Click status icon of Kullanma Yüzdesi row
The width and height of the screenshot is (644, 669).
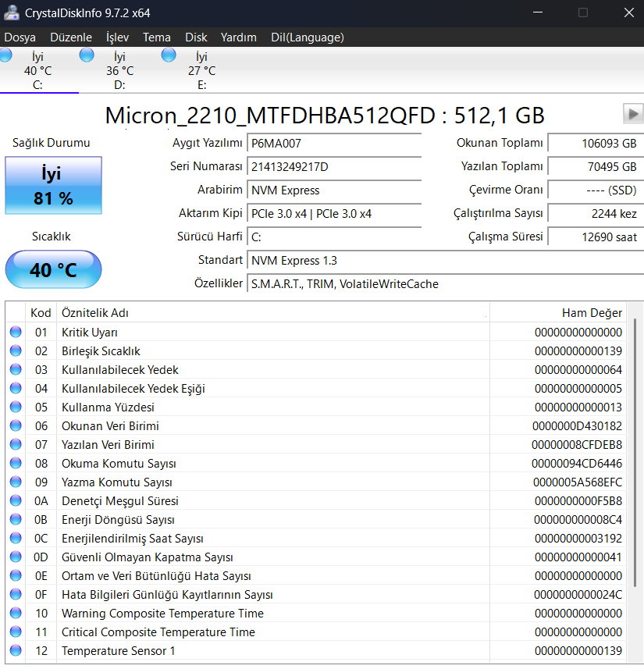coord(16,407)
